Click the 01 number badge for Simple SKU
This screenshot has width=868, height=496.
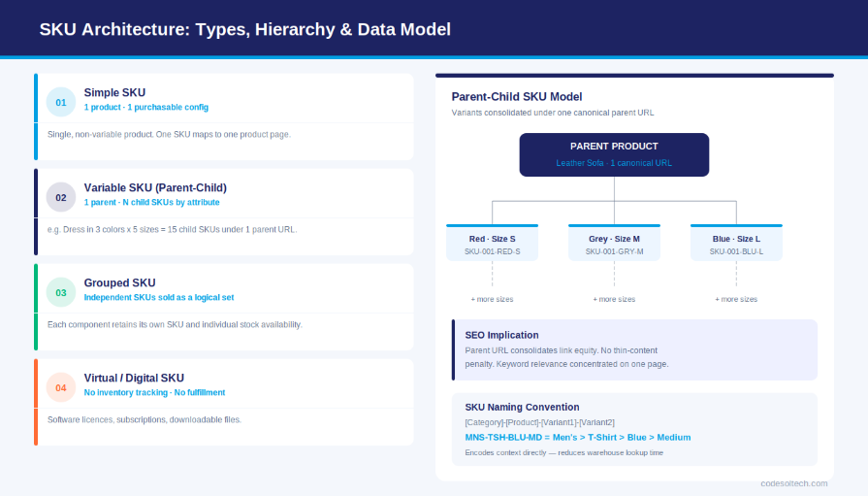click(x=61, y=102)
